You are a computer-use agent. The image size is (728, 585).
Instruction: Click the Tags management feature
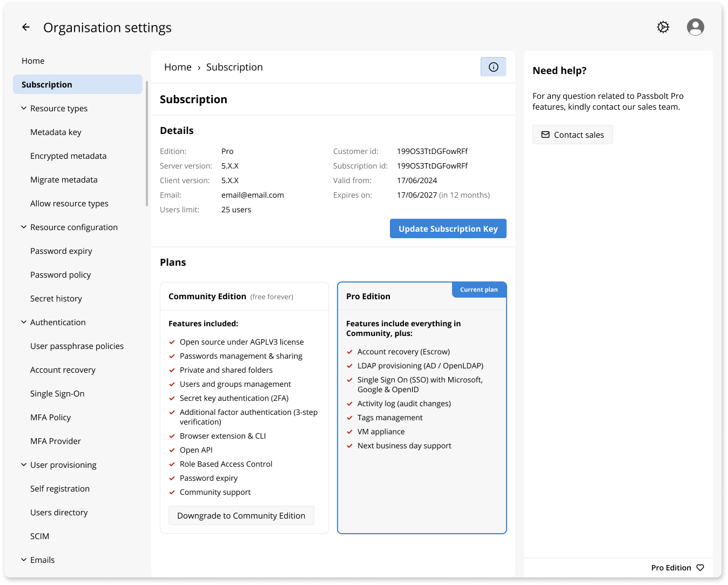click(x=390, y=418)
